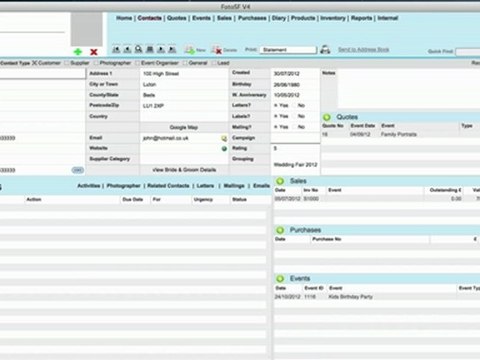The width and height of the screenshot is (480, 360).
Task: Open the Purchases menu
Action: tap(252, 18)
